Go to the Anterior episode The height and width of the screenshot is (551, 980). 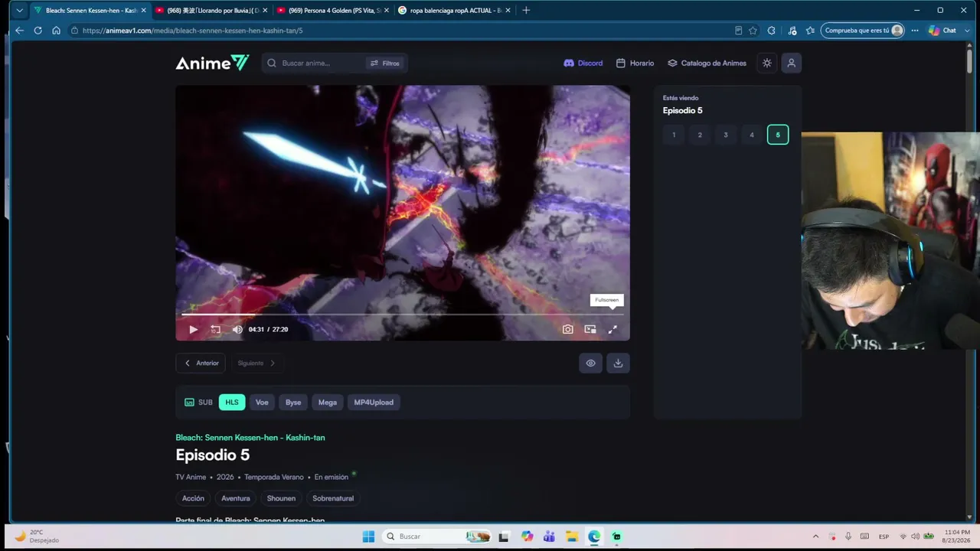click(x=201, y=364)
